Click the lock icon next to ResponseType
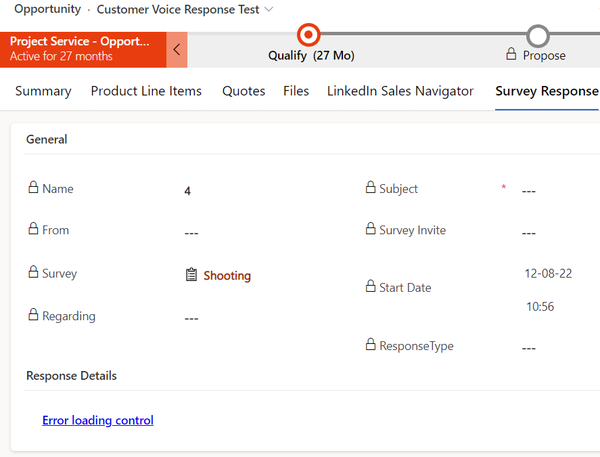600x457 pixels. pos(370,344)
